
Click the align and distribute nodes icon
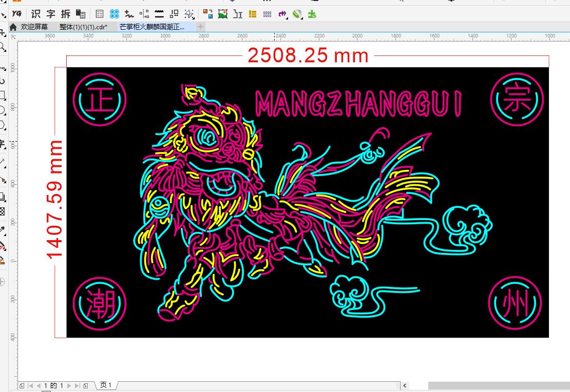144,14
